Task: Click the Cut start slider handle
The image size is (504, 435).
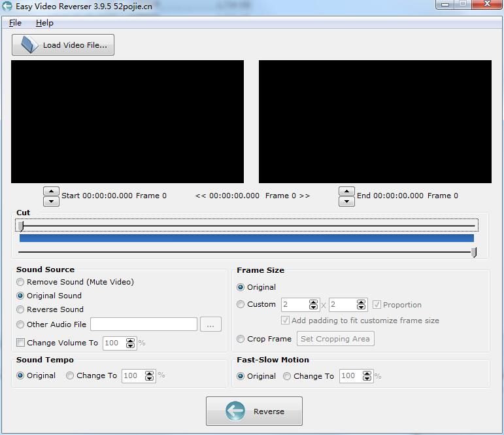Action: (x=22, y=226)
